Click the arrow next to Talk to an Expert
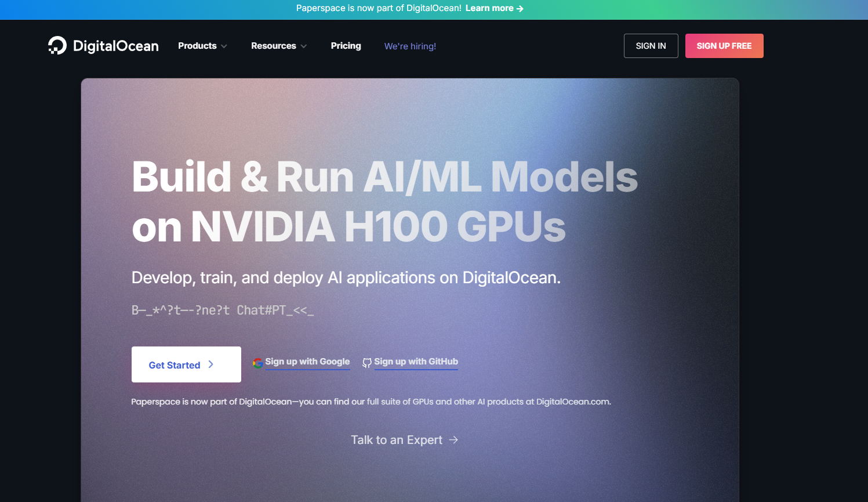Image resolution: width=868 pixels, height=502 pixels. pyautogui.click(x=453, y=440)
